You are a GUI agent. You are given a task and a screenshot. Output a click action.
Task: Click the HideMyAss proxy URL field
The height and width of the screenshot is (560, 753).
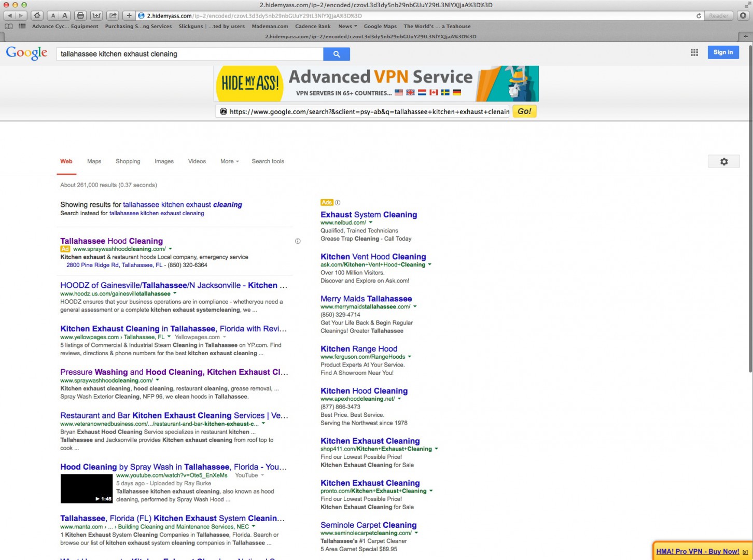coord(364,111)
